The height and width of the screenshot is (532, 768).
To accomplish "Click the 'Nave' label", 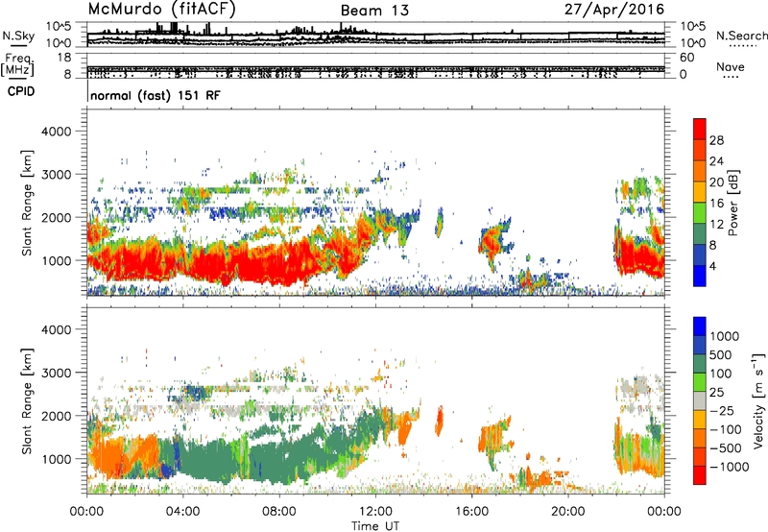I will coord(731,66).
